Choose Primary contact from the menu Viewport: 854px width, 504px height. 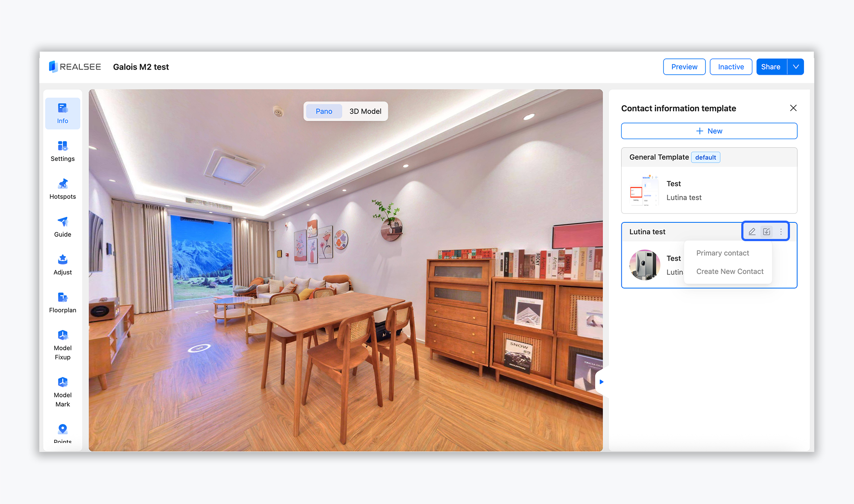722,253
